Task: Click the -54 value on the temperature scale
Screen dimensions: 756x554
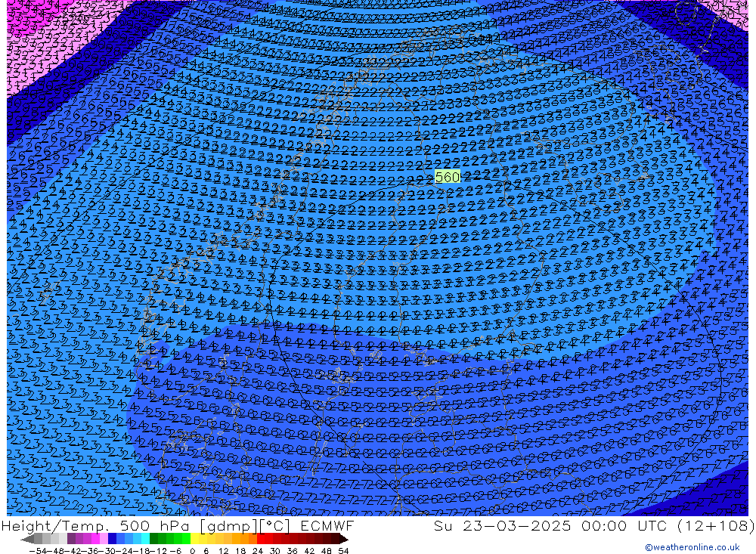Action: [38, 551]
